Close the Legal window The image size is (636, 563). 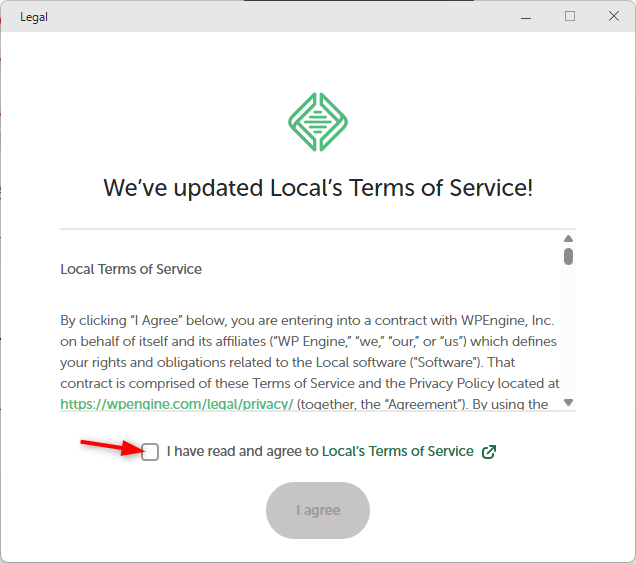click(x=613, y=16)
